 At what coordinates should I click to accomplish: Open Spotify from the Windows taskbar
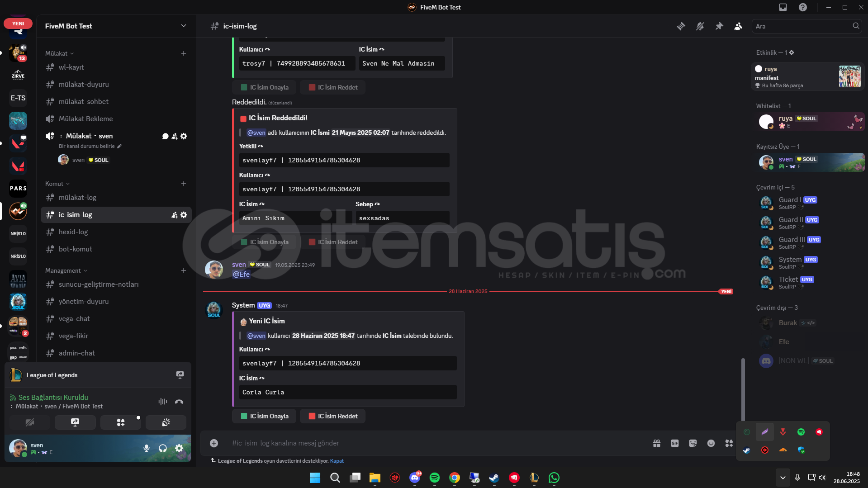click(435, 478)
